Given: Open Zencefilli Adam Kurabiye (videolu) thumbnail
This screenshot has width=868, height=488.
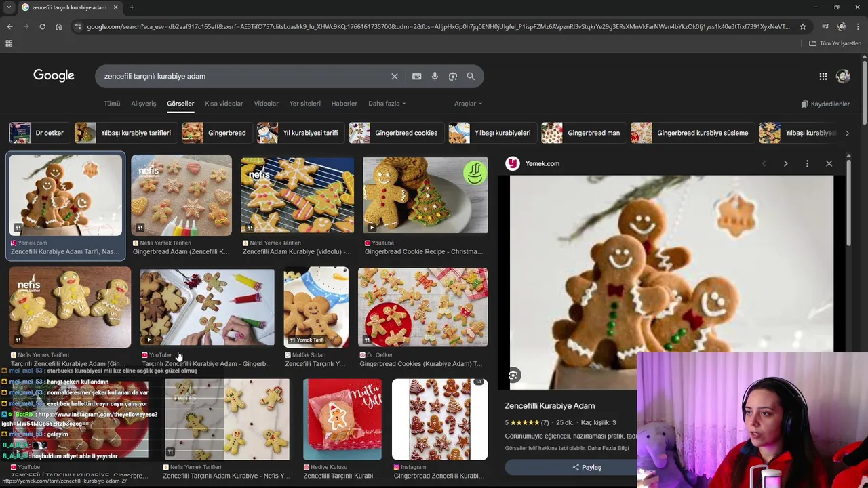Looking at the screenshot, I should [297, 195].
